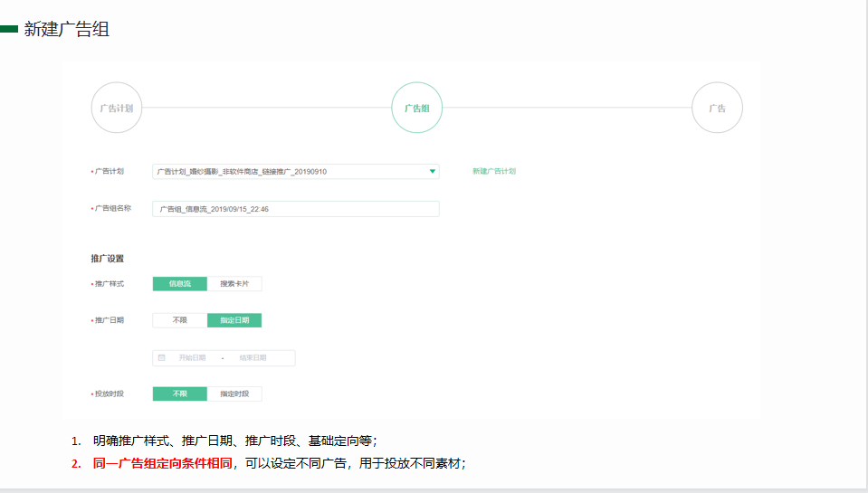This screenshot has height=493, width=868.
Task: Select 搜索卡片 promotion style
Action: click(x=234, y=284)
